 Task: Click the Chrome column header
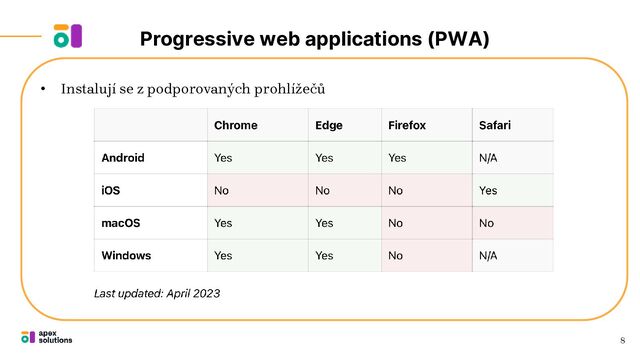[236, 125]
